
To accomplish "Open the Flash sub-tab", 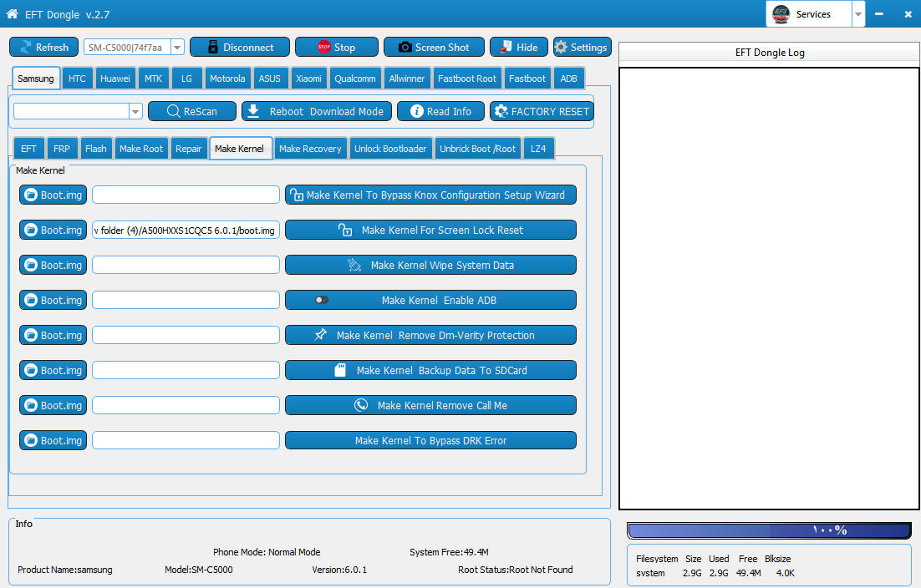I will click(x=96, y=149).
